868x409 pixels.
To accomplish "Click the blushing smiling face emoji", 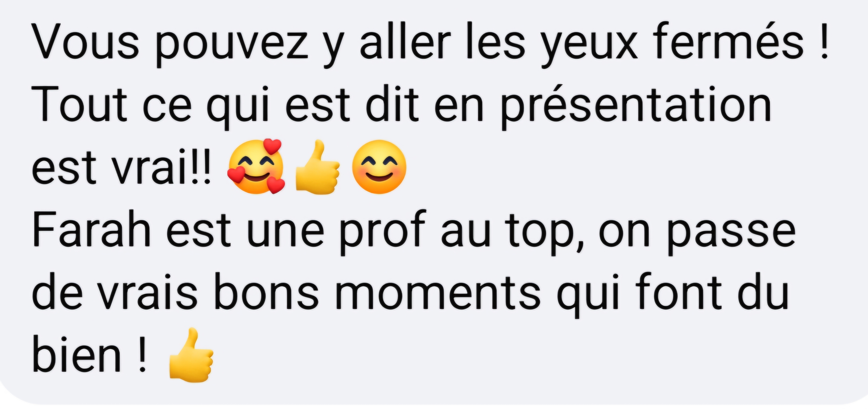I will click(379, 166).
